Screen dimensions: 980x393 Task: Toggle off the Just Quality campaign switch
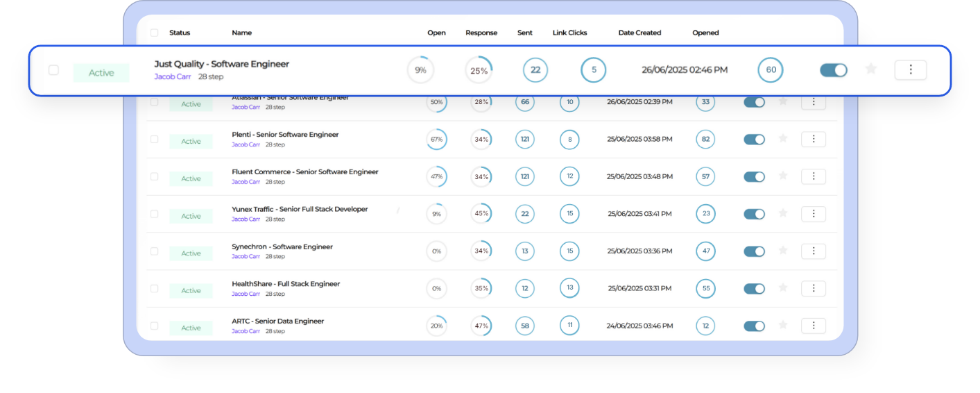834,70
